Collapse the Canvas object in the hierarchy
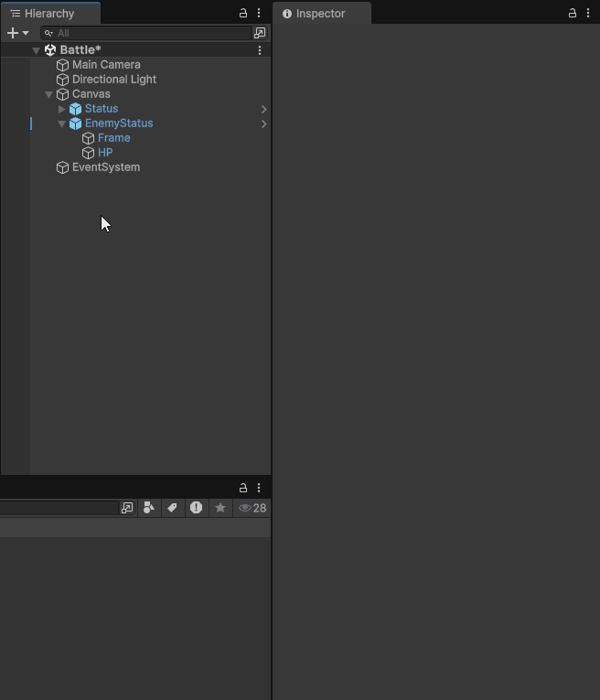Screen dimensions: 600x700 [x=49, y=94]
